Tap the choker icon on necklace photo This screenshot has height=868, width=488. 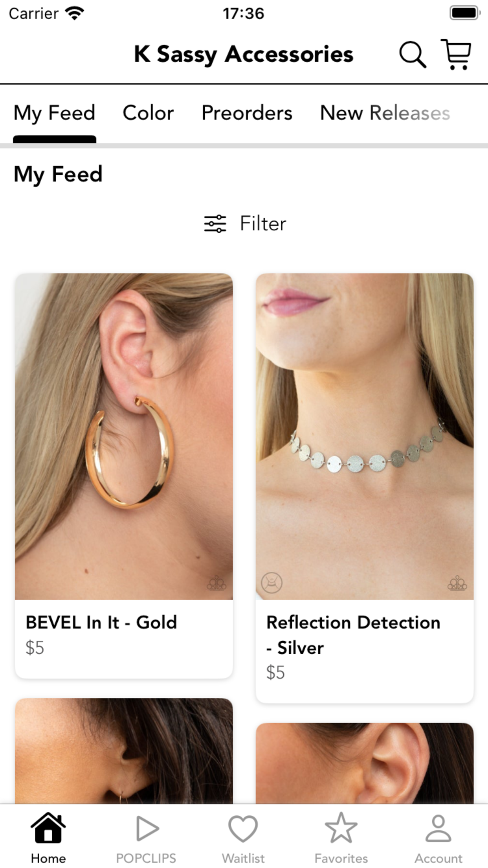[272, 582]
